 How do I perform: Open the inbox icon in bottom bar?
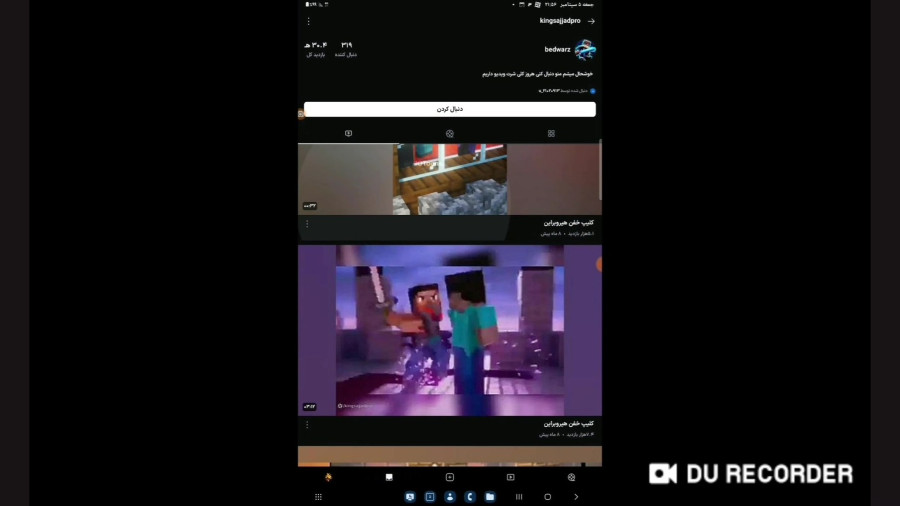389,477
